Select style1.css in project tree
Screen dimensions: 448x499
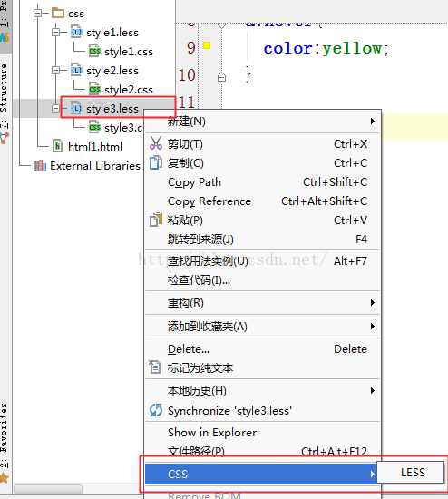129,52
